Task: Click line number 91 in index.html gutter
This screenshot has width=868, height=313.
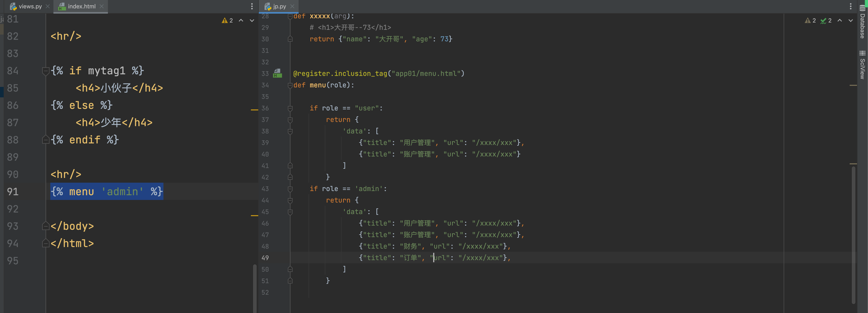Action: coord(13,192)
